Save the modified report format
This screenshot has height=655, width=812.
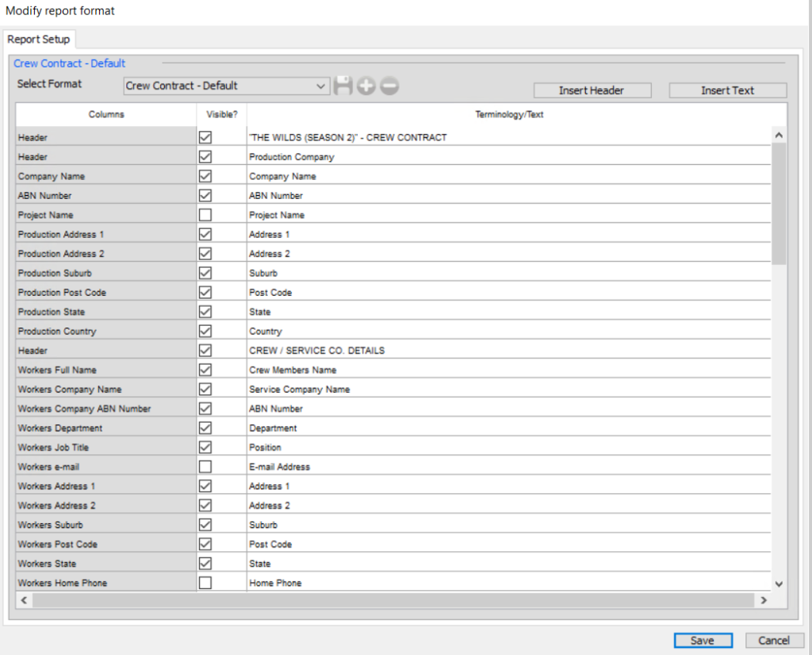pyautogui.click(x=703, y=640)
